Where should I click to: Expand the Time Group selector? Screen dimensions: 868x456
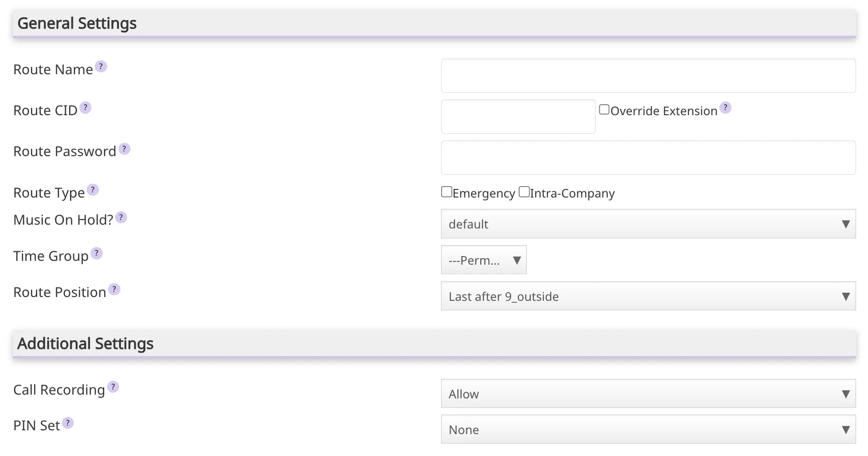[x=483, y=260]
